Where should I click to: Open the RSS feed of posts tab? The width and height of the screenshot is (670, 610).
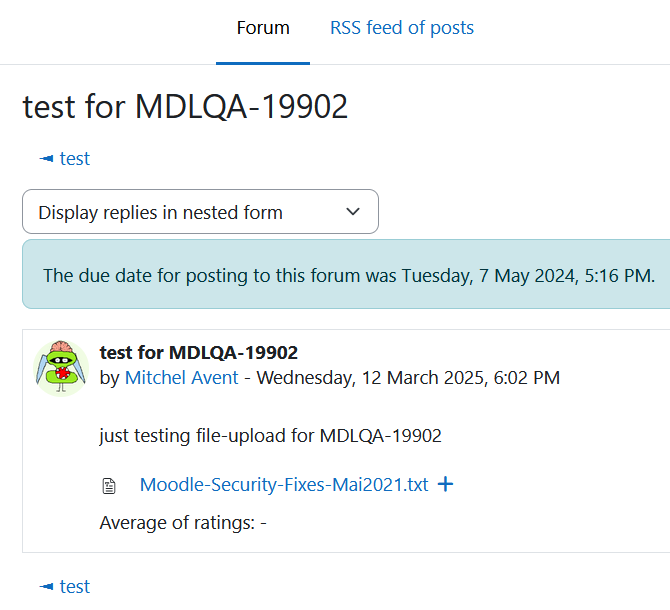[x=402, y=28]
